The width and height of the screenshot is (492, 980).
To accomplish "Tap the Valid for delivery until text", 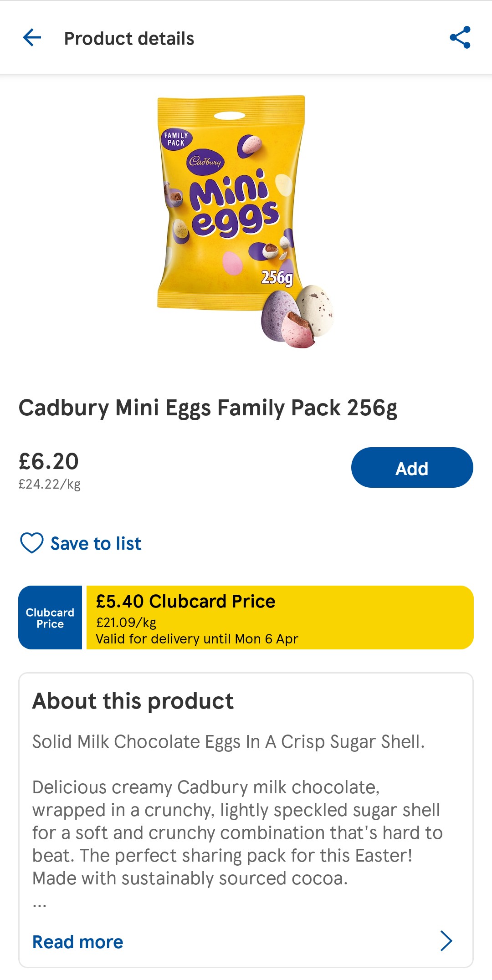I will (x=197, y=639).
